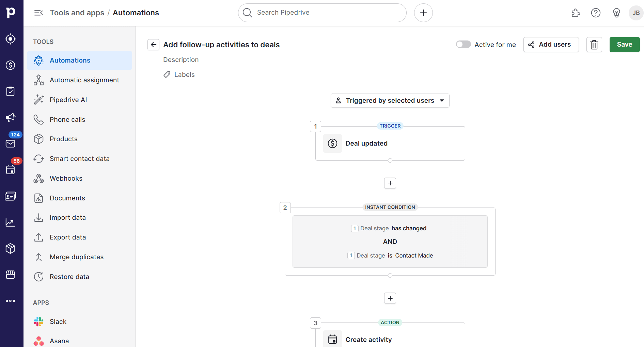Open the Deals icon in the navigation sidebar
Viewport: 644px width, 347px height.
(10, 65)
